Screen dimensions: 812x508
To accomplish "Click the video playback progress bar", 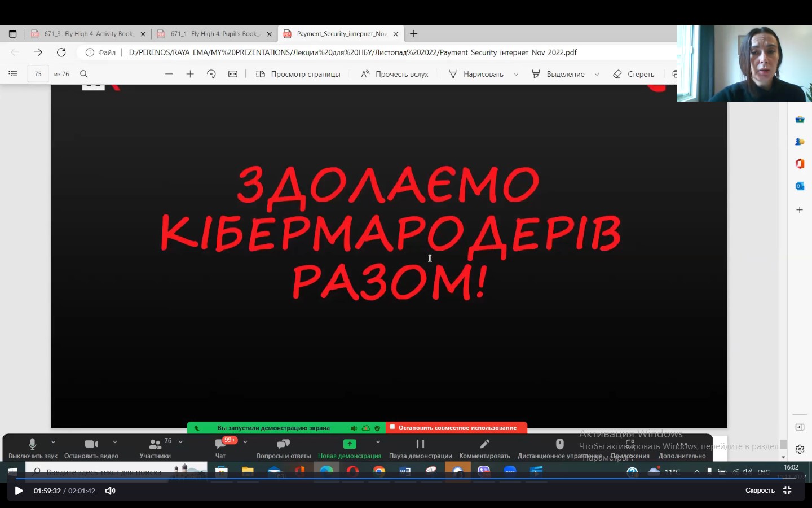I will pos(395,479).
